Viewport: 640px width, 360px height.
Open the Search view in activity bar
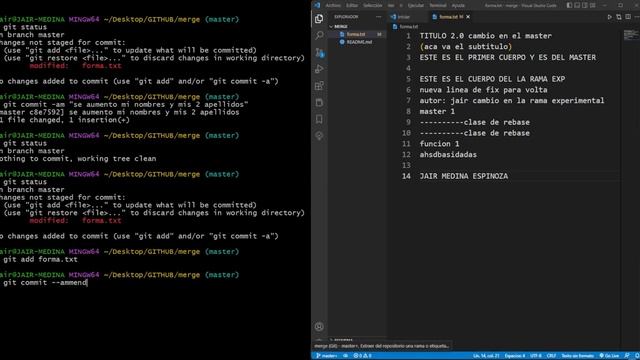tap(319, 36)
